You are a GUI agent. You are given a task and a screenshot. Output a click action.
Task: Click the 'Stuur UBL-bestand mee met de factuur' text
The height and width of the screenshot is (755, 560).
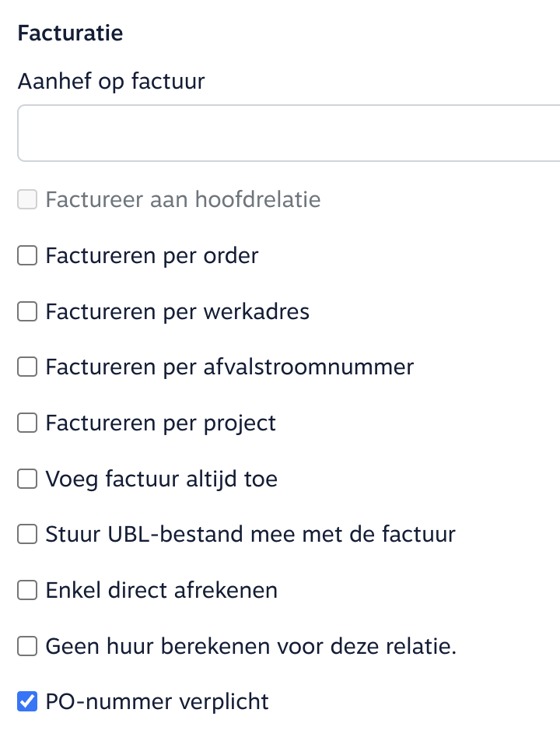[x=250, y=534]
